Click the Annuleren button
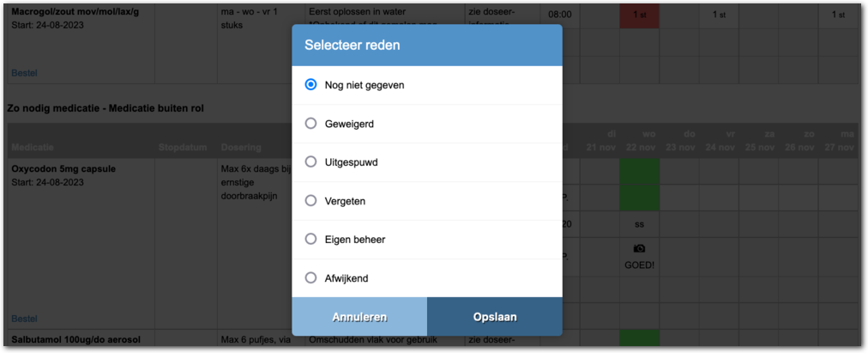The height and width of the screenshot is (353, 868). (x=359, y=317)
